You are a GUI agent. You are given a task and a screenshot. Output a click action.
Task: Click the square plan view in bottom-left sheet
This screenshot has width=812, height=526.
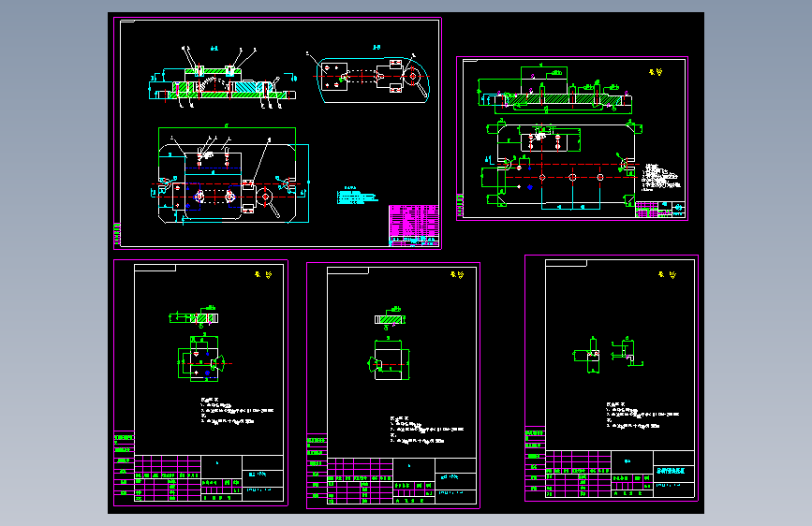(202, 358)
